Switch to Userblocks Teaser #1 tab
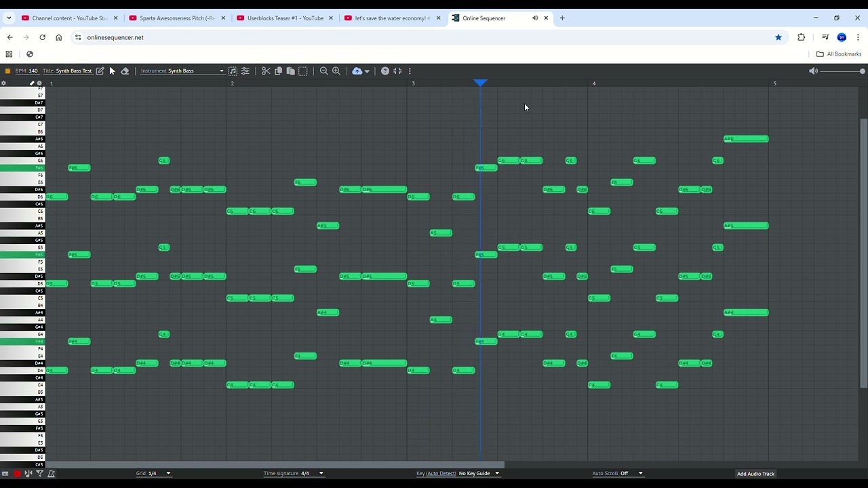 tap(285, 18)
